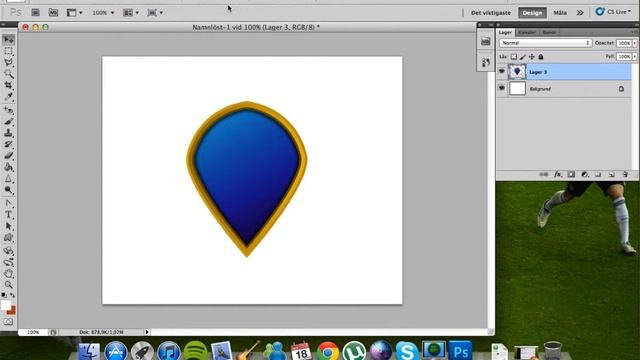The width and height of the screenshot is (640, 360).
Task: Open the Normal blend mode dropdown
Action: pos(545,43)
